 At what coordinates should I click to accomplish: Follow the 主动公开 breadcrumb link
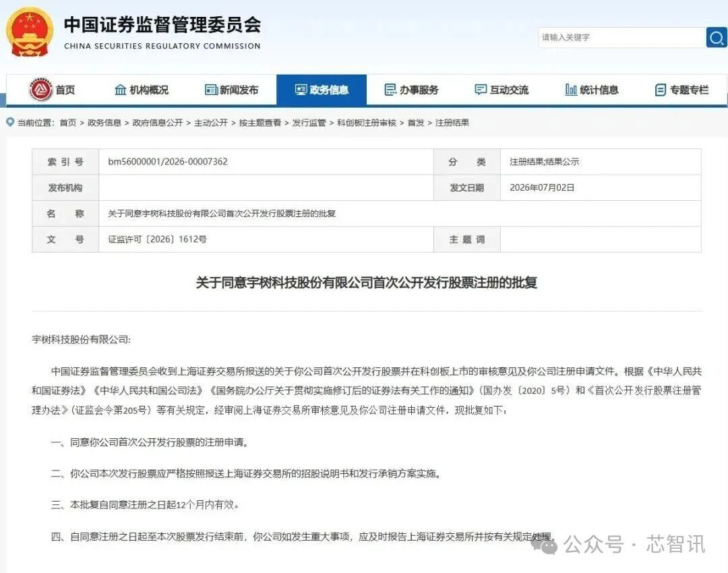point(211,123)
